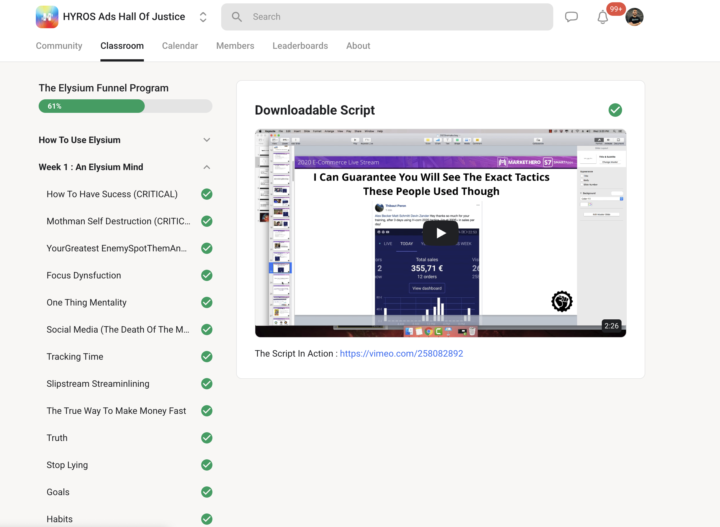Open the Tracking Time lesson

click(75, 357)
